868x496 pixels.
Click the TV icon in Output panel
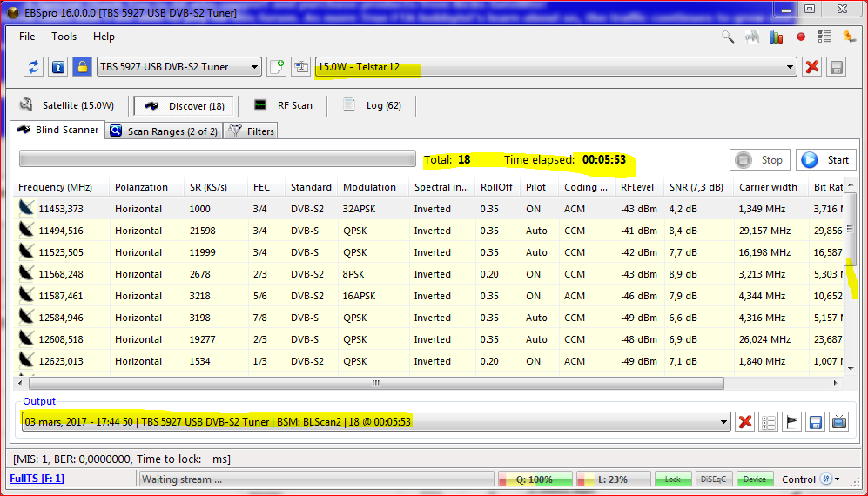point(839,422)
